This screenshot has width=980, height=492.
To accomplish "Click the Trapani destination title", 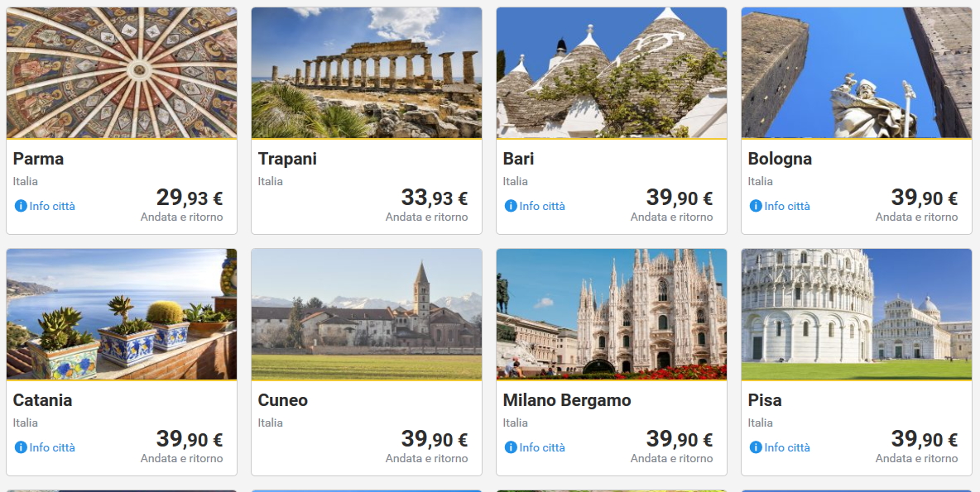I will [287, 159].
